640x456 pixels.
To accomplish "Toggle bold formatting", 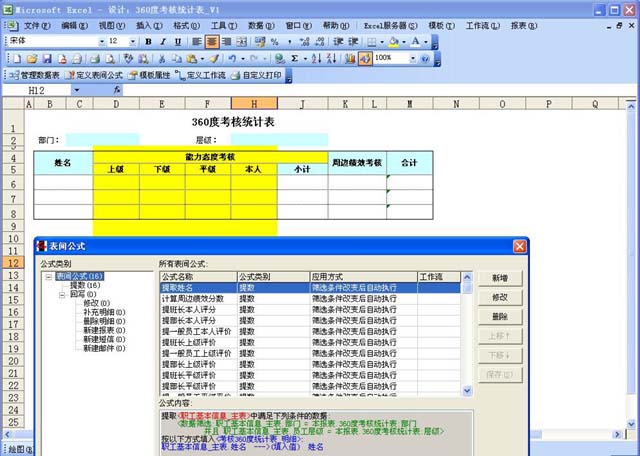I will tap(148, 41).
